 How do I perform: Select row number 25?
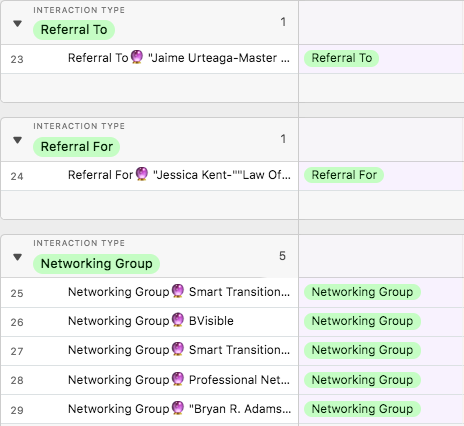click(x=17, y=293)
